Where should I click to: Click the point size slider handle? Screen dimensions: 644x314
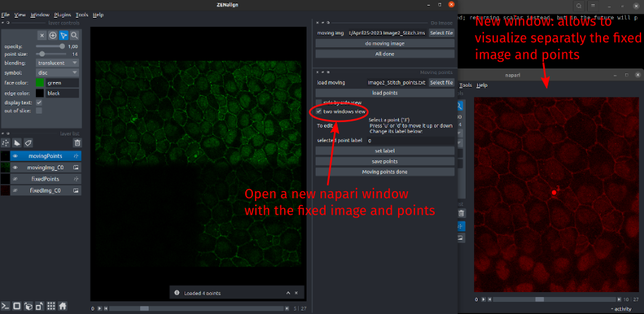coord(42,54)
